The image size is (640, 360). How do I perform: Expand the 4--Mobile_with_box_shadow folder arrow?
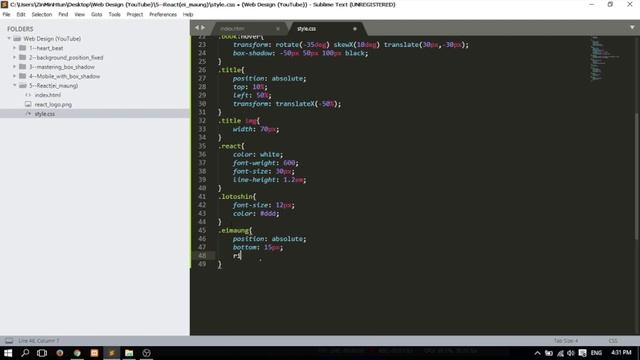coord(15,76)
